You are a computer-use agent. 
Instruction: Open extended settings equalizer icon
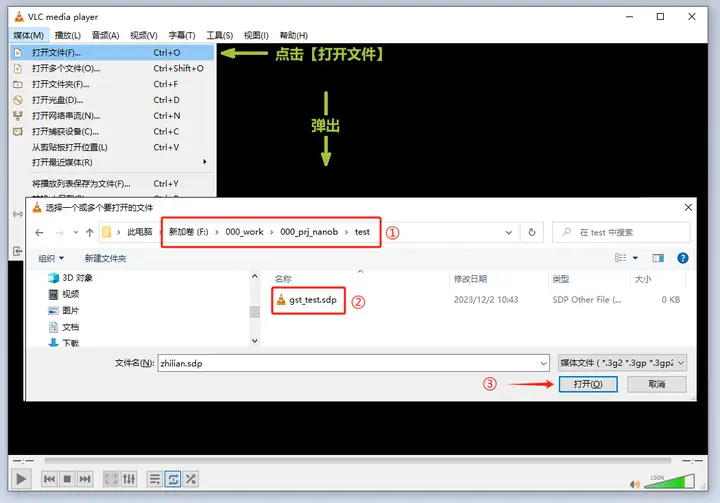click(129, 479)
